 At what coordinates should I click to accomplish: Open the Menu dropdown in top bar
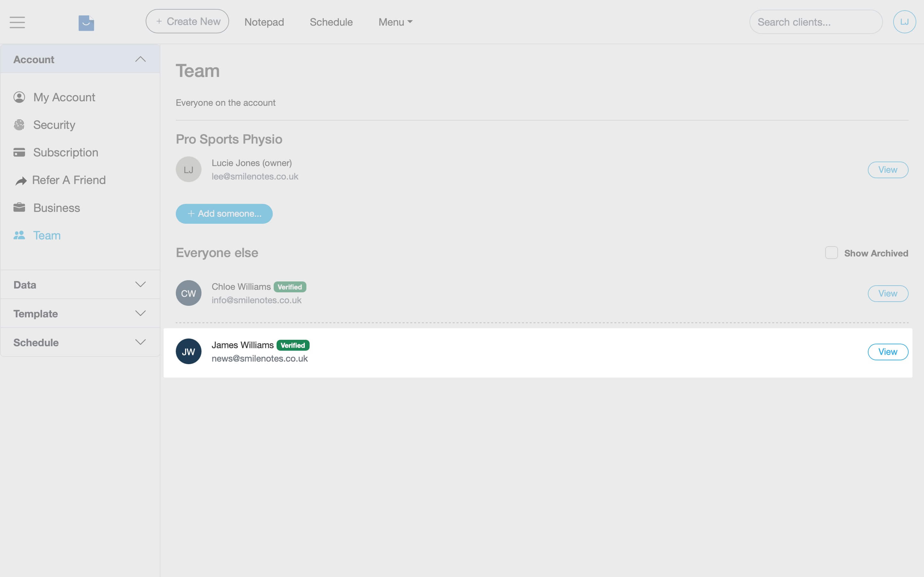[395, 22]
